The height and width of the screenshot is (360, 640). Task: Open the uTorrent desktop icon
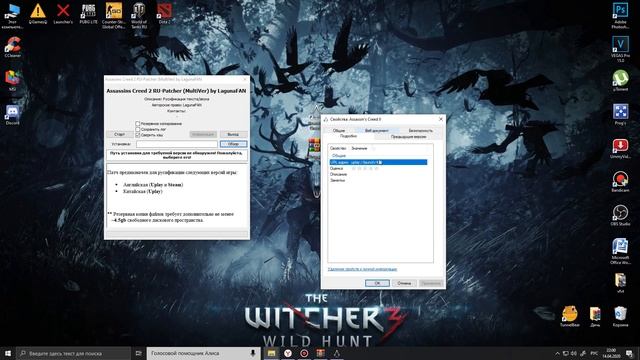point(620,80)
